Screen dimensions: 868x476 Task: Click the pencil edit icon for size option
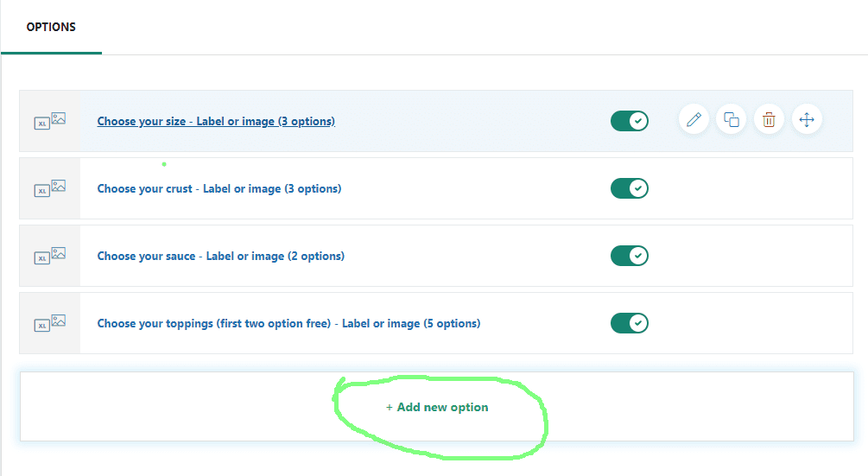click(x=694, y=119)
